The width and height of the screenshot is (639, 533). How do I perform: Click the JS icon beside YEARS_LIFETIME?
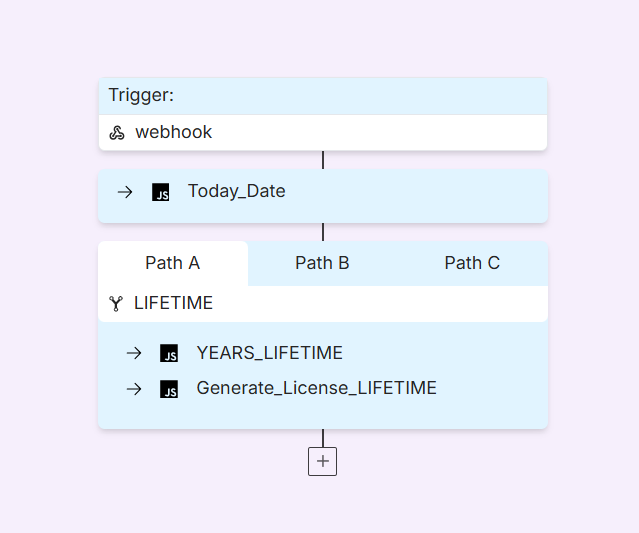click(169, 353)
